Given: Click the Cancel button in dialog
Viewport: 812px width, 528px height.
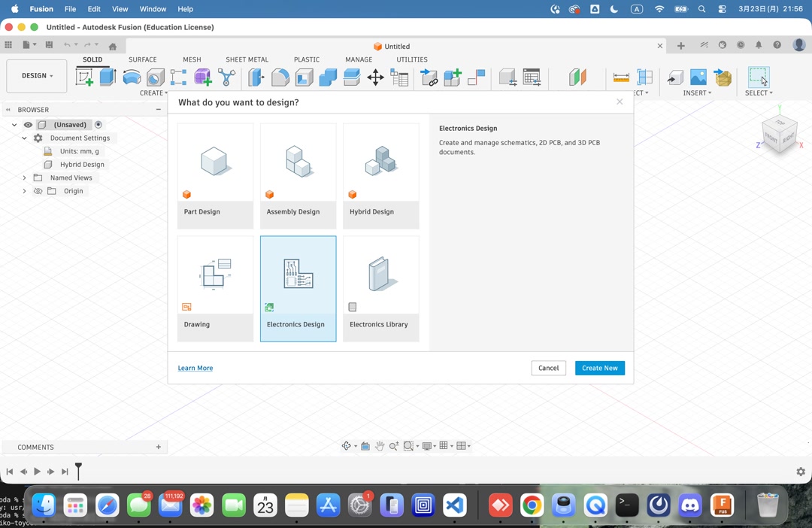Looking at the screenshot, I should [x=548, y=368].
